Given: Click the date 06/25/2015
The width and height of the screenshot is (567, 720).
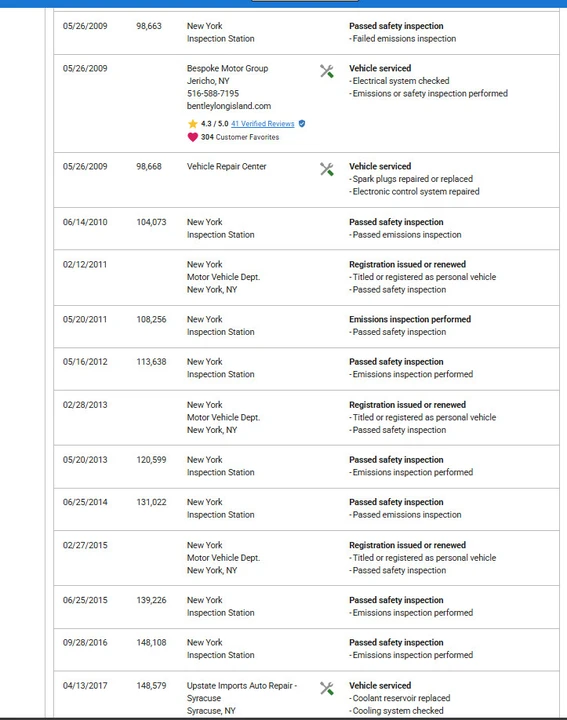Looking at the screenshot, I should coord(85,600).
